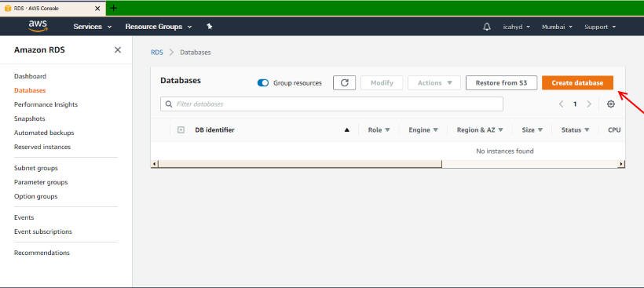The width and height of the screenshot is (644, 288).
Task: Sort by Engine column
Action: (423, 130)
